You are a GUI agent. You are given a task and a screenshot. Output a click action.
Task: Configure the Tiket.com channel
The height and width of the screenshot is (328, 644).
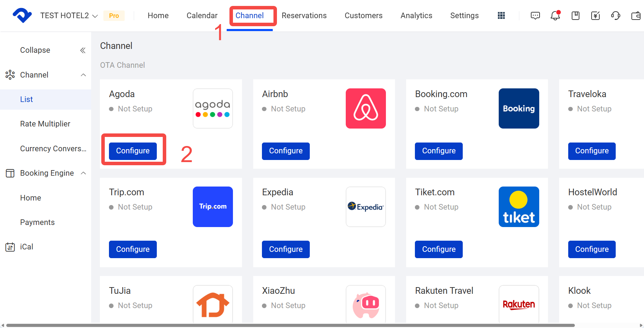point(439,249)
